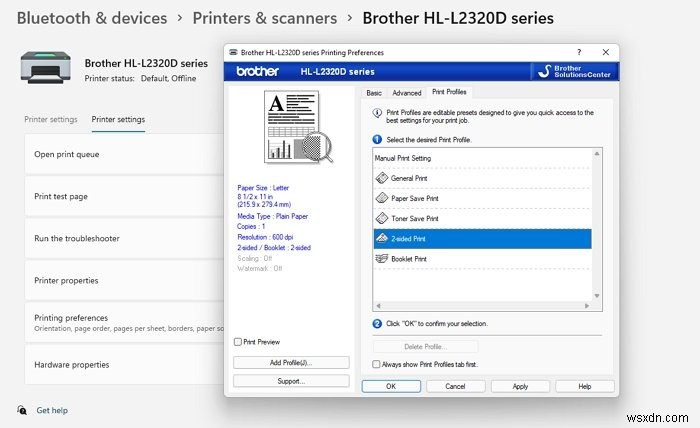This screenshot has height=428, width=700.
Task: Select the underlined Printer settings tab in Settings
Action: 118,120
